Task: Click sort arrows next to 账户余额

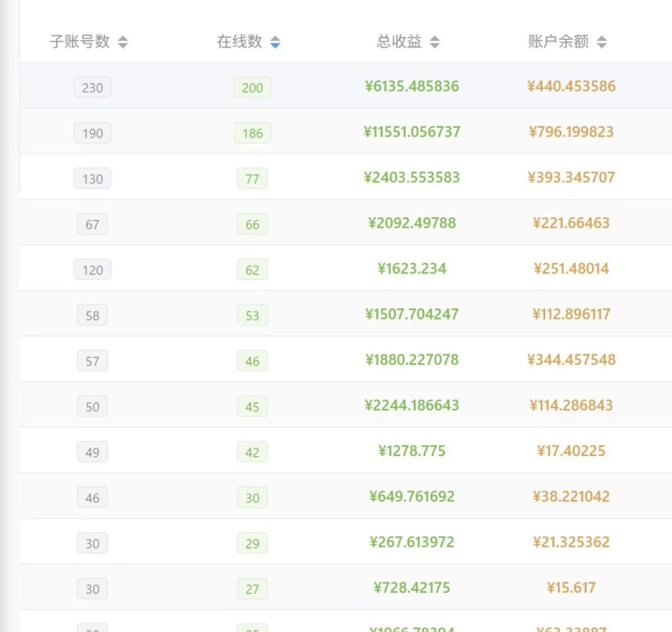Action: click(602, 43)
